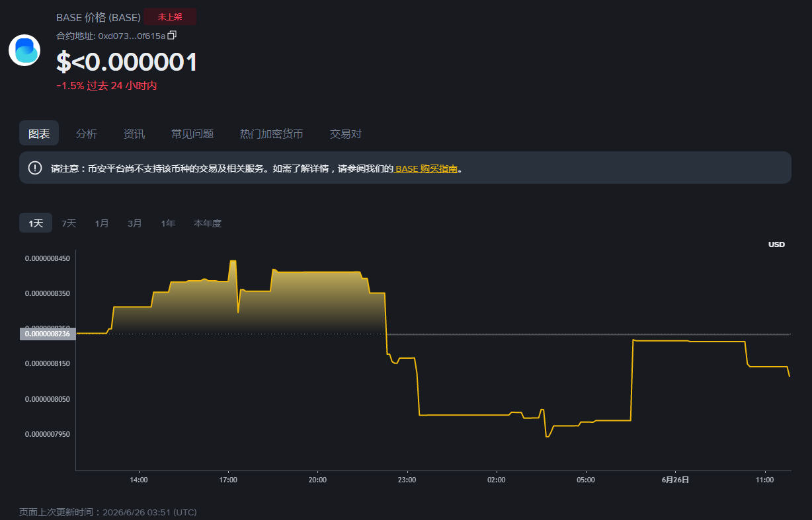Click the BASE 价格 (BASE) heading
Viewport: 812px width, 520px height.
(x=99, y=17)
